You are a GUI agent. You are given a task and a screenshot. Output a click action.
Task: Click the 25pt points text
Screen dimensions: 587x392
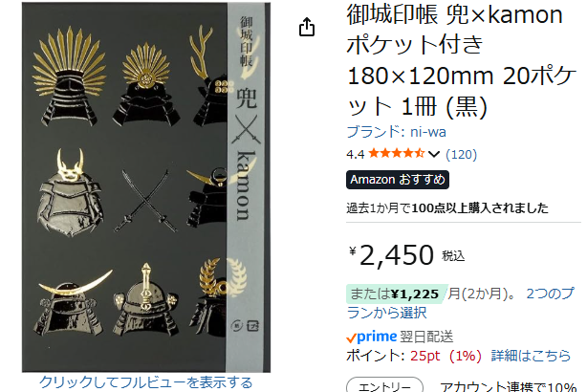pos(424,356)
